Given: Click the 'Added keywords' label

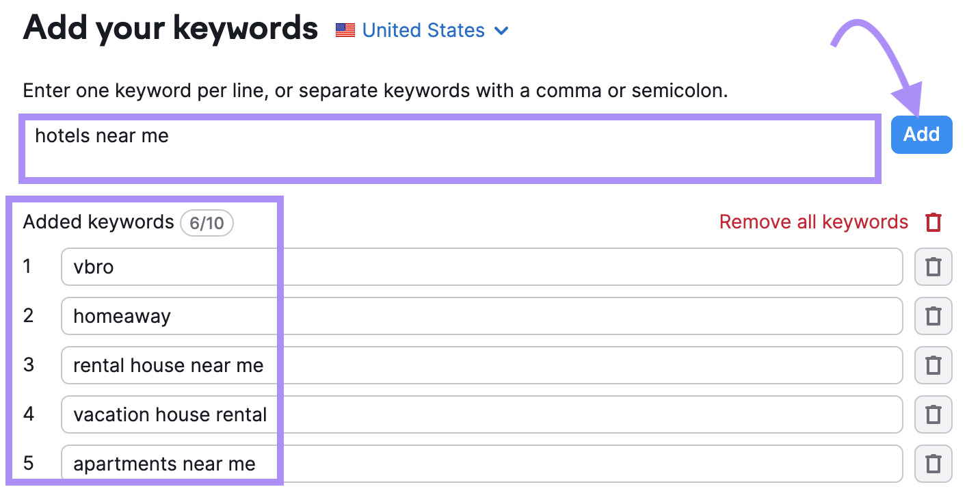Looking at the screenshot, I should [x=98, y=222].
